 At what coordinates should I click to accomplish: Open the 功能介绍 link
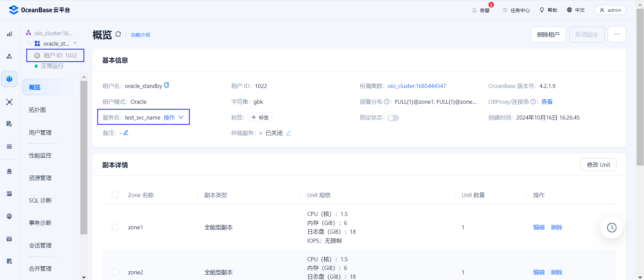click(x=140, y=35)
